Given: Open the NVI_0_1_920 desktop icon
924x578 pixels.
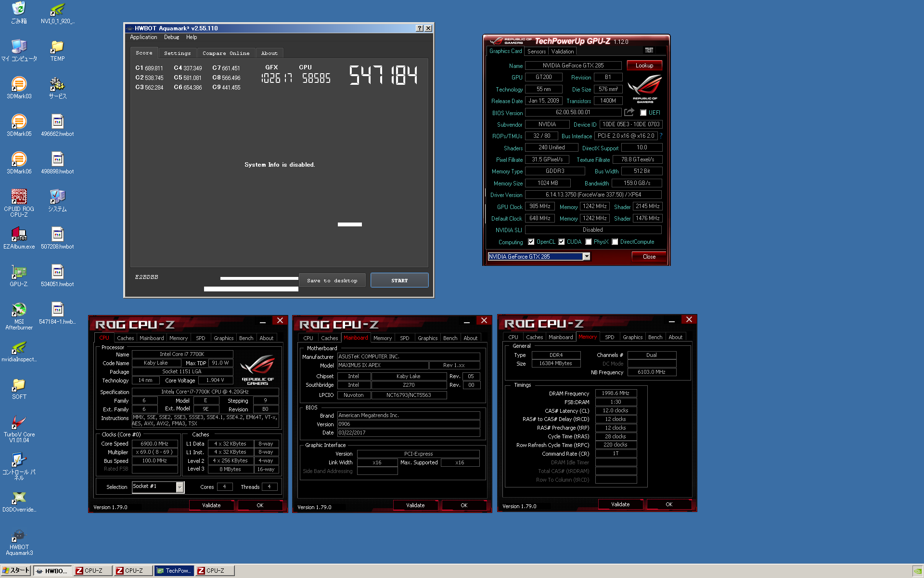Looking at the screenshot, I should click(57, 13).
